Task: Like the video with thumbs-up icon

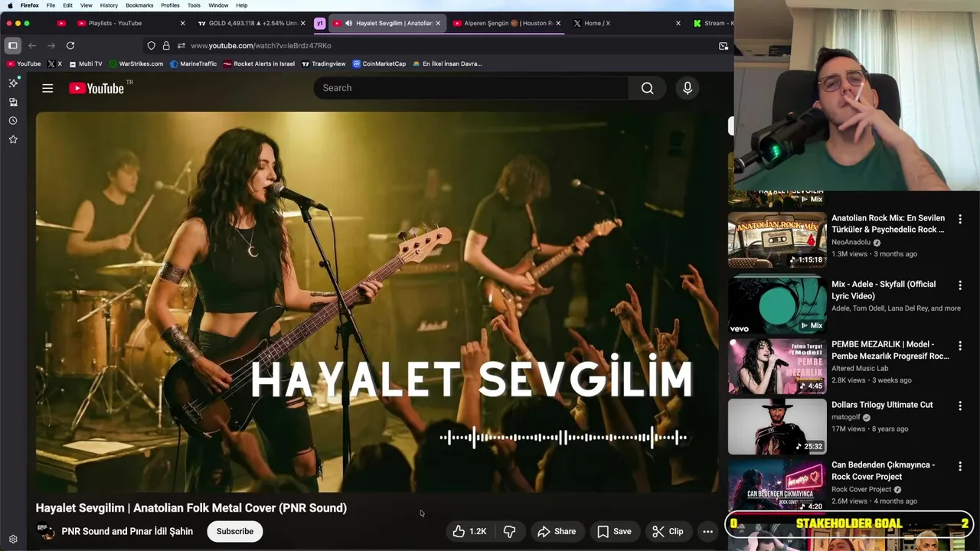Action: pyautogui.click(x=469, y=531)
